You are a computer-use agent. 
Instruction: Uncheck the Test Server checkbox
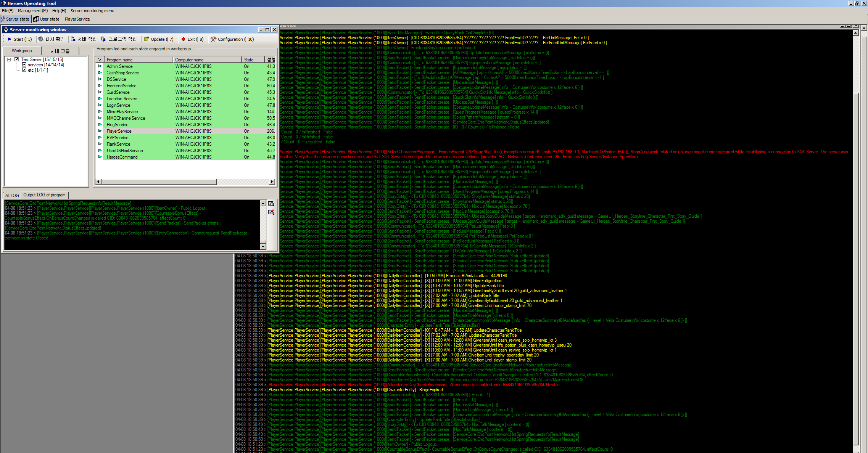(17, 59)
